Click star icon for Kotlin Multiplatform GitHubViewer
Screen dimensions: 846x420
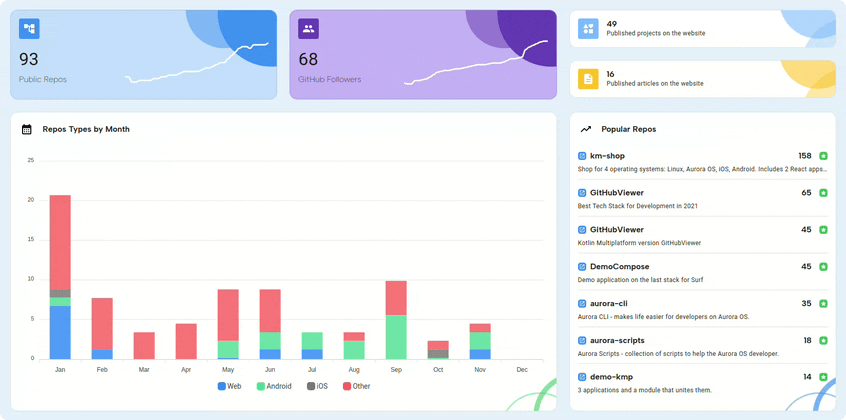(823, 230)
